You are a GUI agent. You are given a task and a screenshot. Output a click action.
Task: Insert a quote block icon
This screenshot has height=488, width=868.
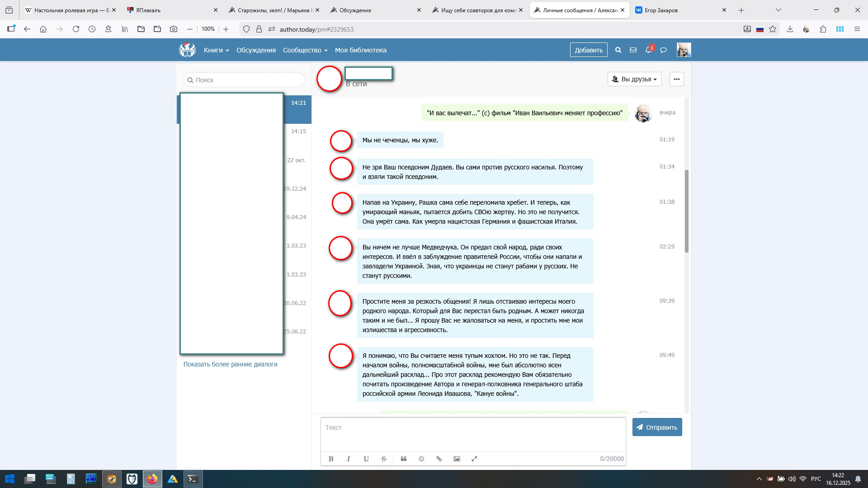click(x=404, y=459)
